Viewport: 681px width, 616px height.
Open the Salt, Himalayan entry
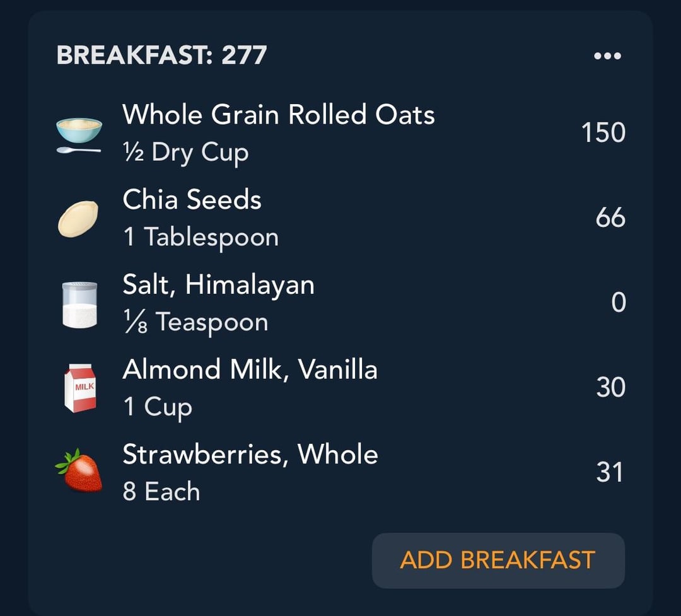point(341,303)
